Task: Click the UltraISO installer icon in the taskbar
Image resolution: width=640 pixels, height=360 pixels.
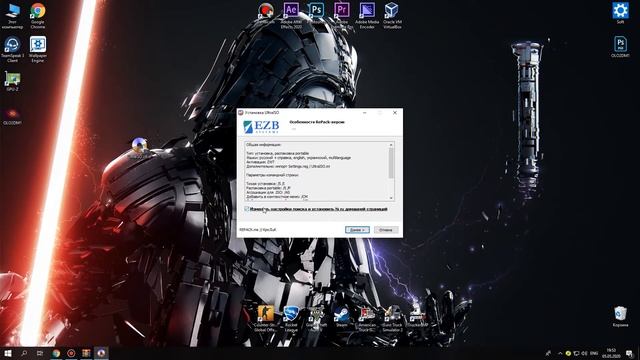Action: 101,353
